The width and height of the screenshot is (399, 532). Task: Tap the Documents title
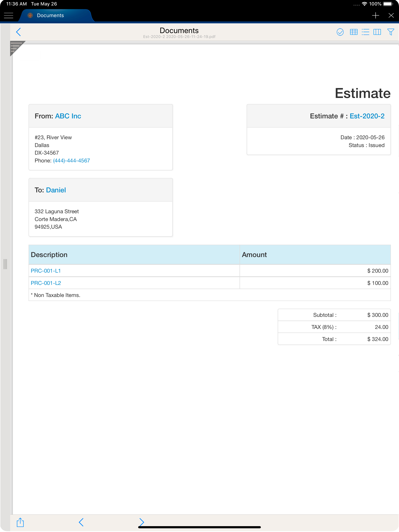(179, 31)
